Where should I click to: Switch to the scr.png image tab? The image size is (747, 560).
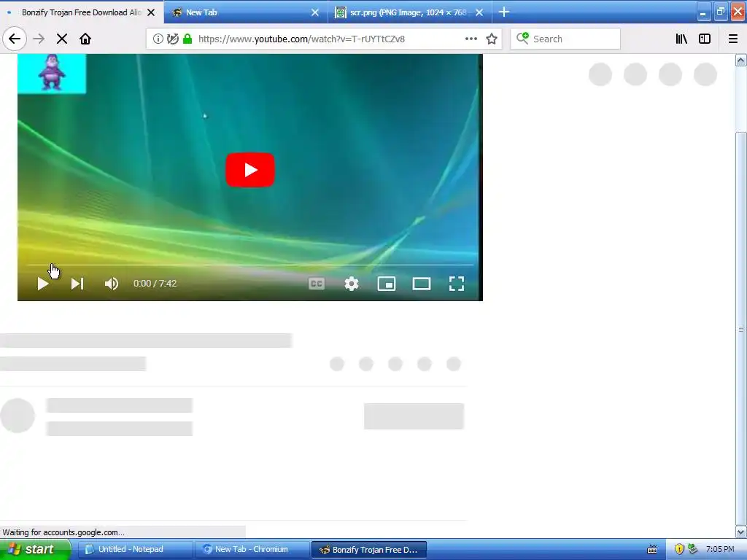(410, 12)
